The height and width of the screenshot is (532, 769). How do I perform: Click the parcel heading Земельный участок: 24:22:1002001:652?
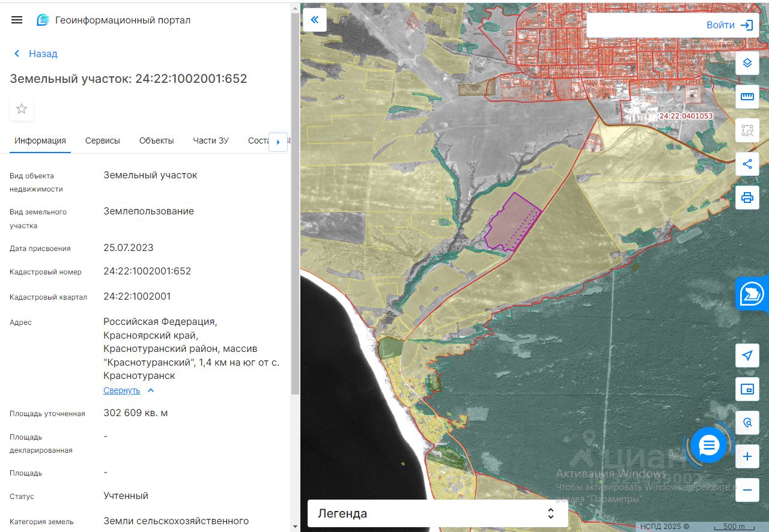[x=129, y=79]
